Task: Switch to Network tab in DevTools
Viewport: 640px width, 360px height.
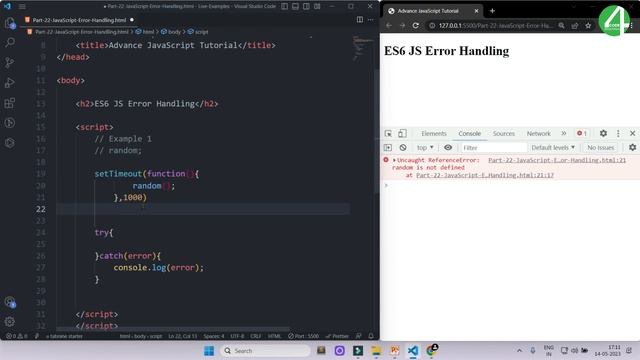Action: tap(538, 133)
